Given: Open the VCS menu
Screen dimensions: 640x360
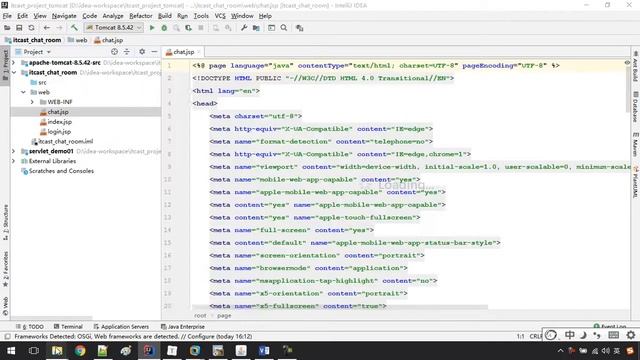Looking at the screenshot, I should tap(220, 16).
